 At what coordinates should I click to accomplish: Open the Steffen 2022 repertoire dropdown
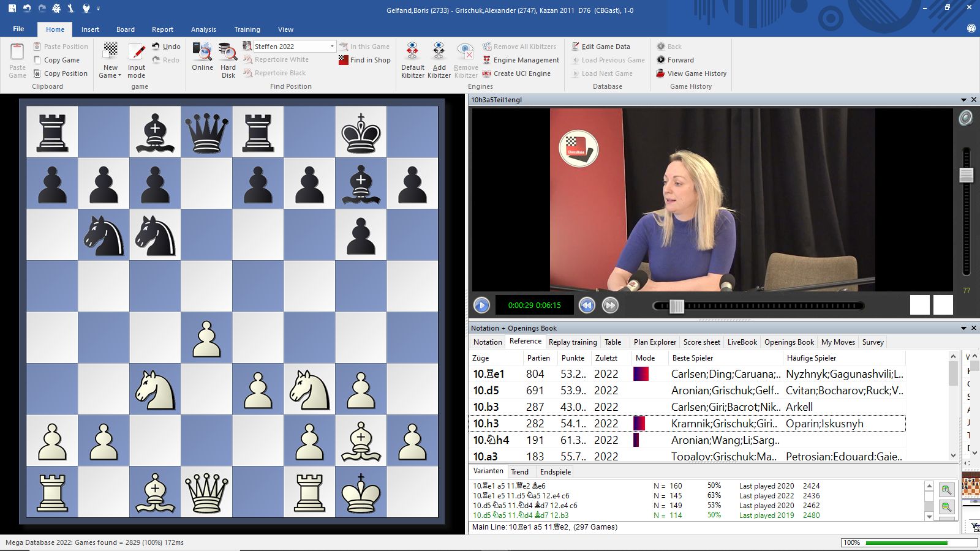[x=332, y=47]
